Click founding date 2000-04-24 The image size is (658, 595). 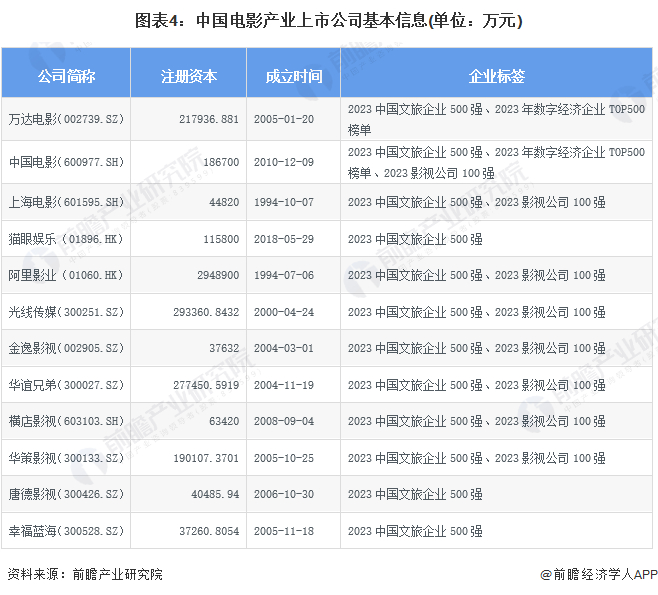pyautogui.click(x=284, y=312)
